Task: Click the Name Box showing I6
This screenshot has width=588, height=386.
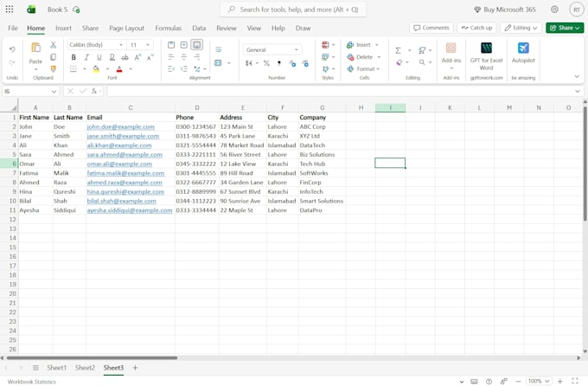Action: (31, 91)
